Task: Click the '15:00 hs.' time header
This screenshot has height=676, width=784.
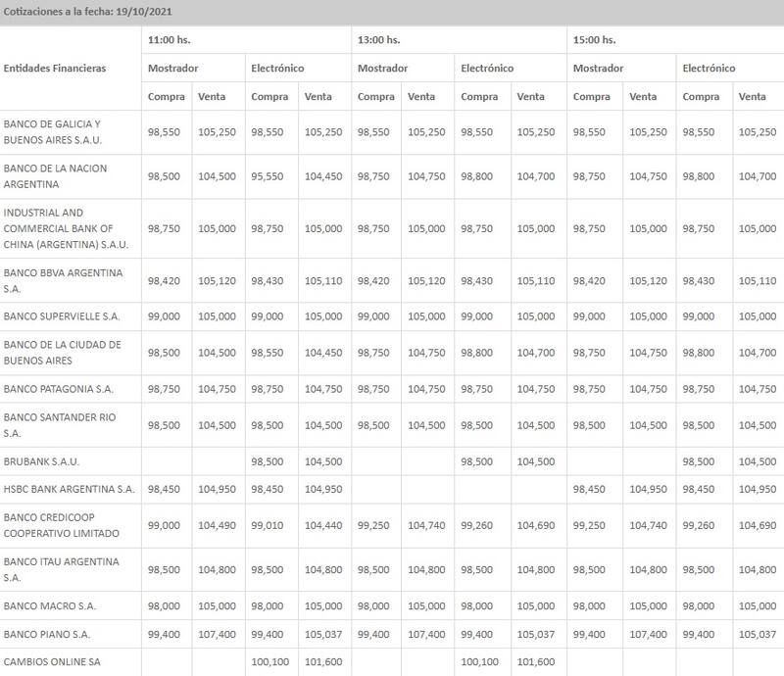Action: tap(594, 40)
